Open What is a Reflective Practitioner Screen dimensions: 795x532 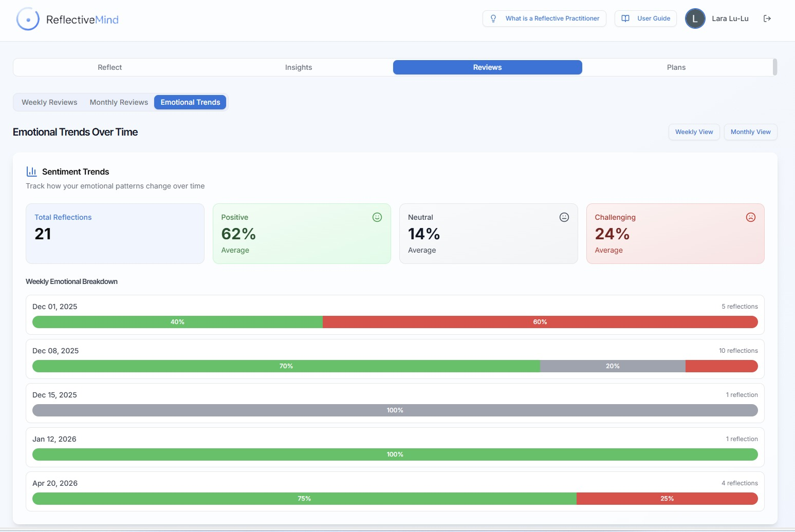click(x=544, y=18)
